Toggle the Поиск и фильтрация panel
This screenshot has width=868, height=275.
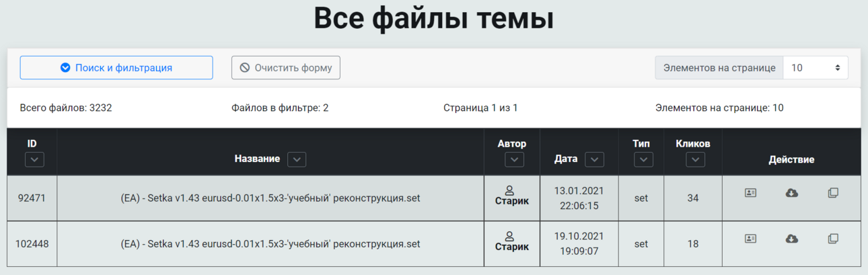tap(116, 68)
